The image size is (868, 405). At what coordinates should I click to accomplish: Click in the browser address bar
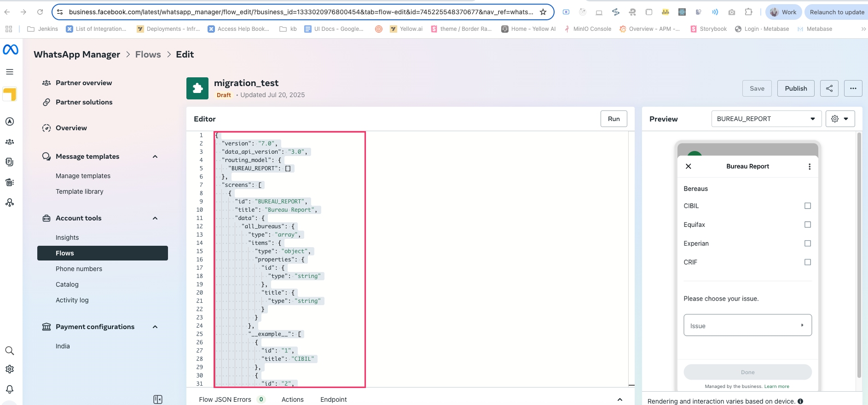[x=301, y=12]
